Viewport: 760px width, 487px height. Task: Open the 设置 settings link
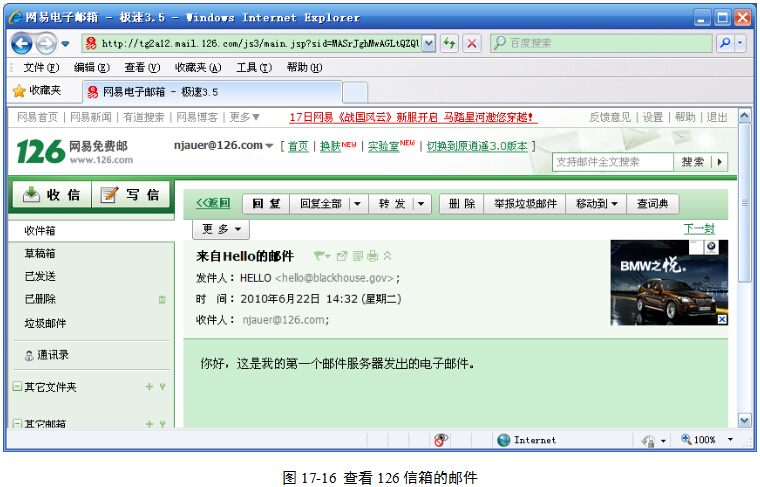click(652, 117)
